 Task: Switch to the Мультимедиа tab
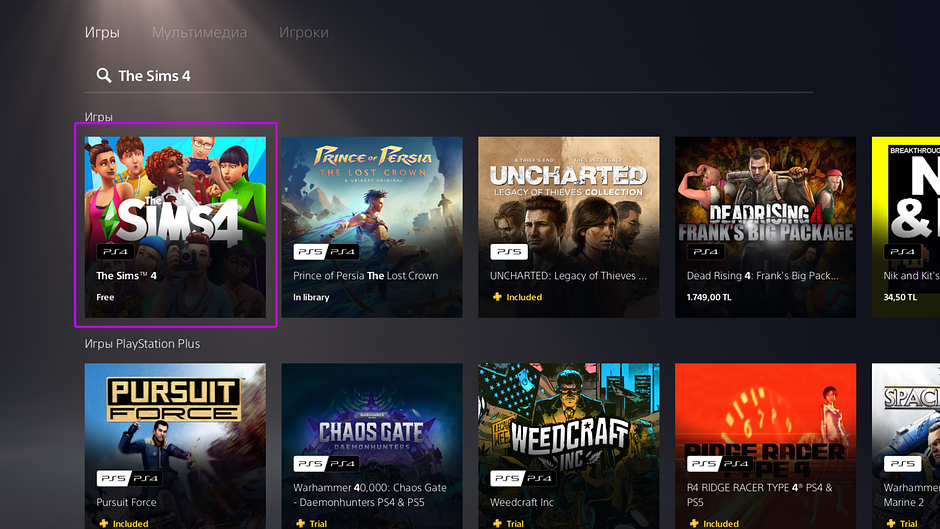pyautogui.click(x=199, y=32)
